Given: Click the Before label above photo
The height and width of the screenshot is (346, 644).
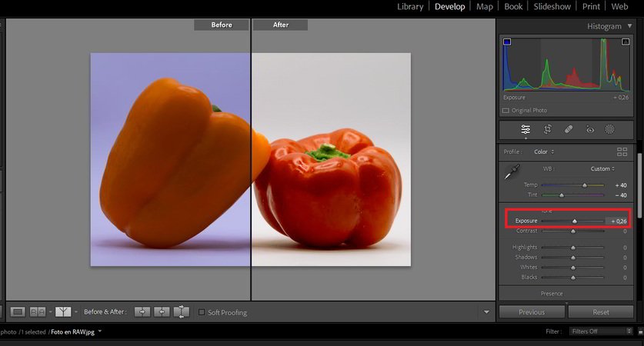Looking at the screenshot, I should coord(222,25).
